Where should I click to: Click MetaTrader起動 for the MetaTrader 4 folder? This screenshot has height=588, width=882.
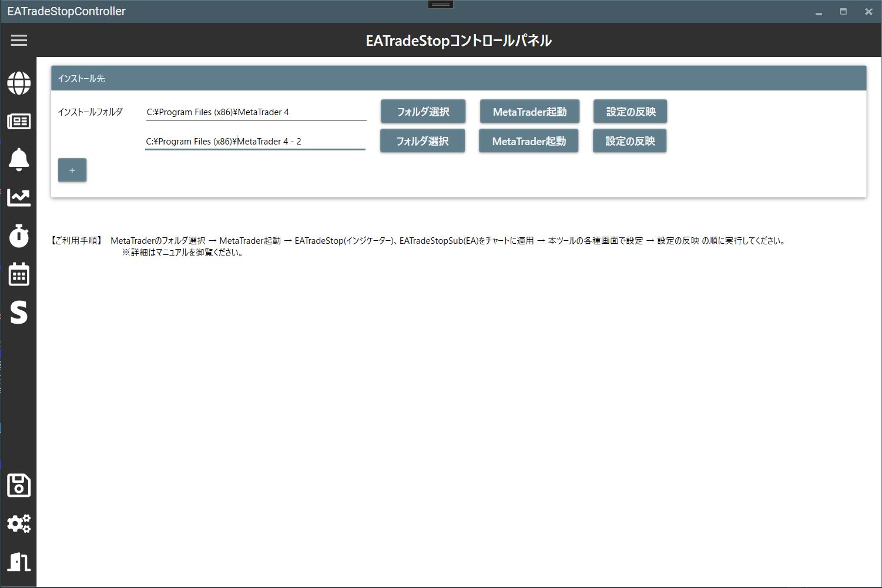[x=529, y=112]
